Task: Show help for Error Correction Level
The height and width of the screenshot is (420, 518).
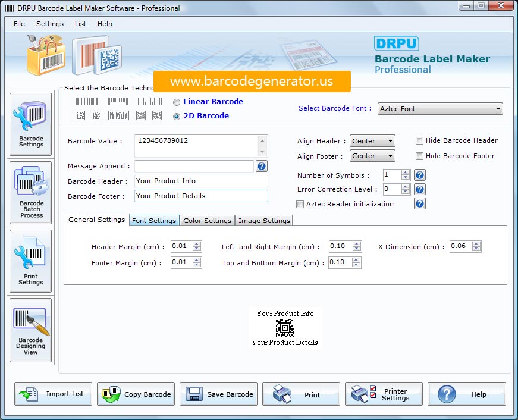Action: click(x=419, y=189)
